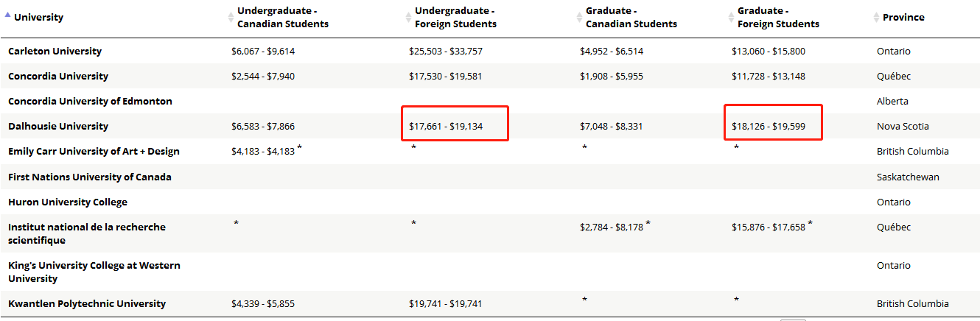Click Alberta province cell
The image size is (980, 321).
point(892,101)
